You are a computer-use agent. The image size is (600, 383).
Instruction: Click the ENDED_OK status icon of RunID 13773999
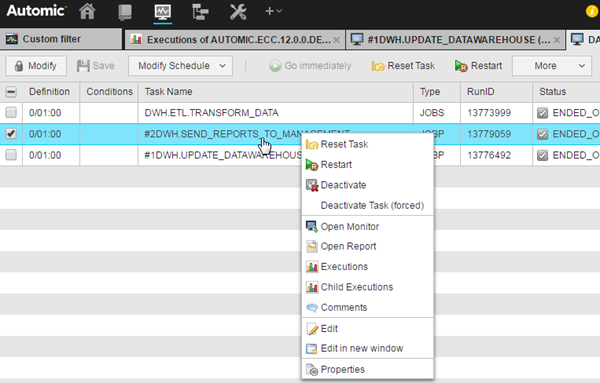543,113
